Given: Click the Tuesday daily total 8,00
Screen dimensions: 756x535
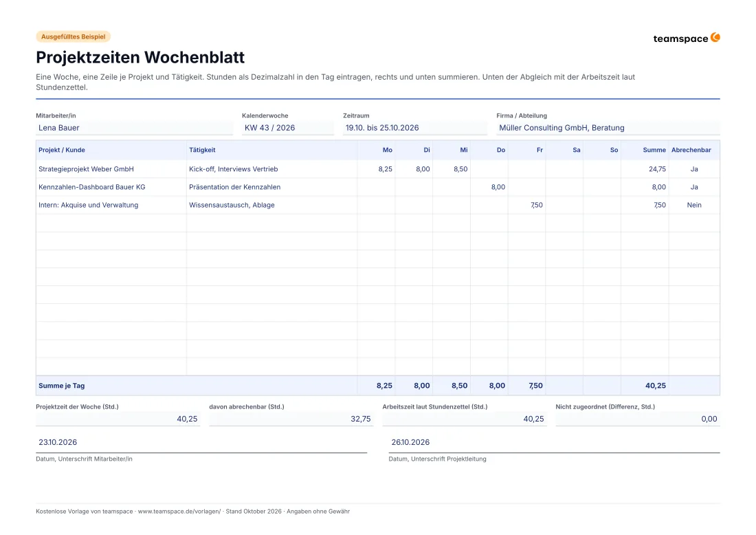Looking at the screenshot, I should (422, 386).
